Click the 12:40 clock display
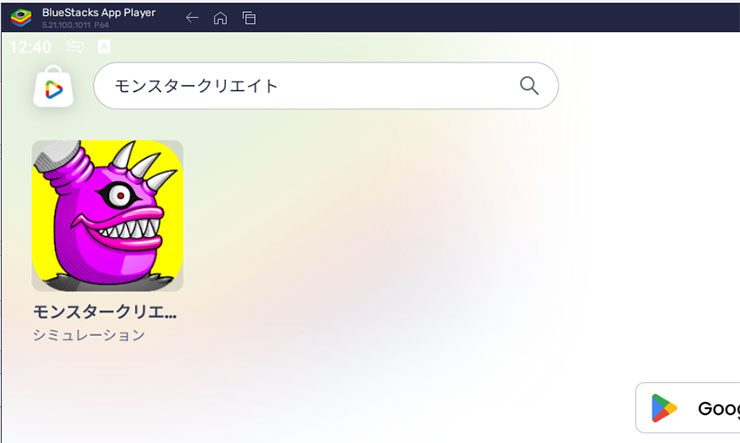Image resolution: width=740 pixels, height=443 pixels. (x=30, y=47)
